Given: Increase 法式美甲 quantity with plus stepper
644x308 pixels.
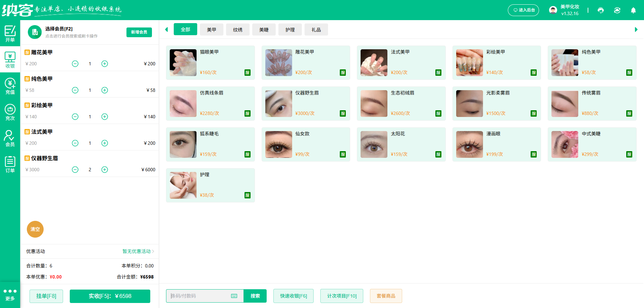Looking at the screenshot, I should point(104,143).
